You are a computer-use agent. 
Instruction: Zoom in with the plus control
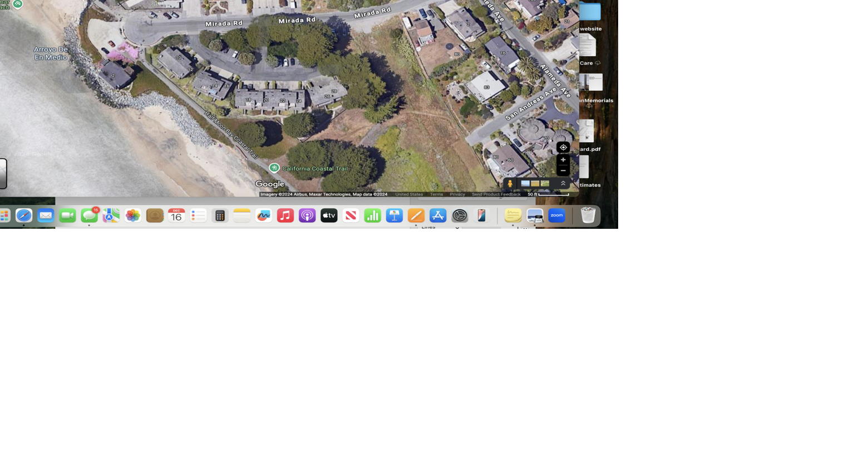[563, 160]
